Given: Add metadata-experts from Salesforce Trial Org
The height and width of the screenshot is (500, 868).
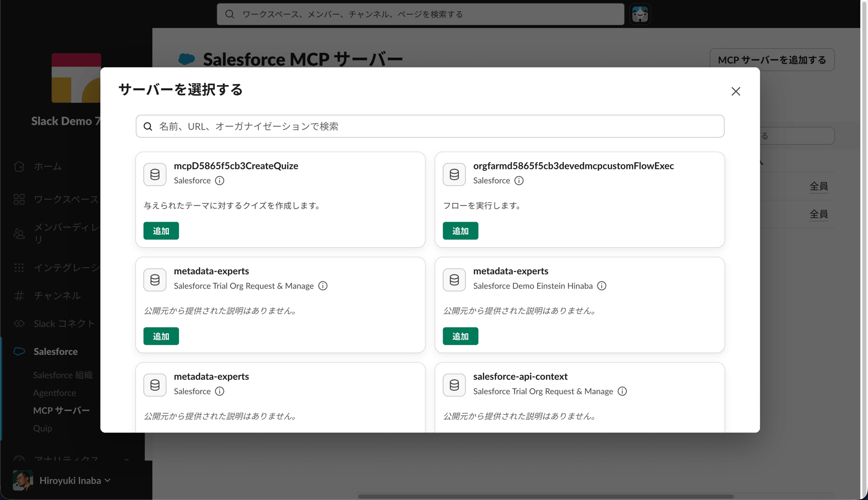Looking at the screenshot, I should pos(161,336).
